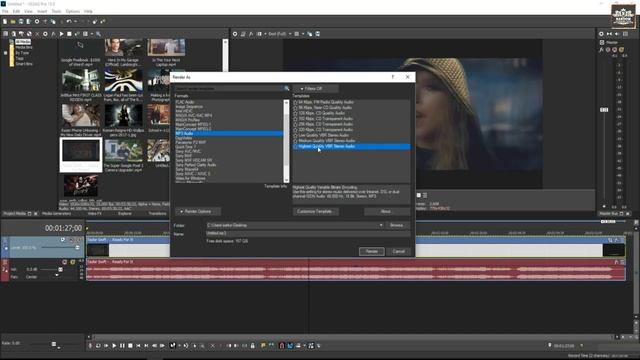Click the Open project folder icon
This screenshot has height=360, width=640.
[x=13, y=21]
